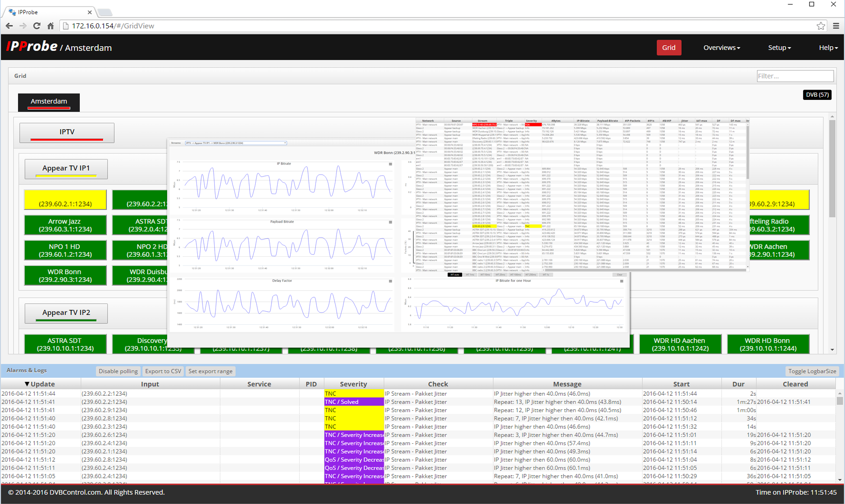845x504 pixels.
Task: Select the Appear TV IP2 group
Action: click(66, 313)
